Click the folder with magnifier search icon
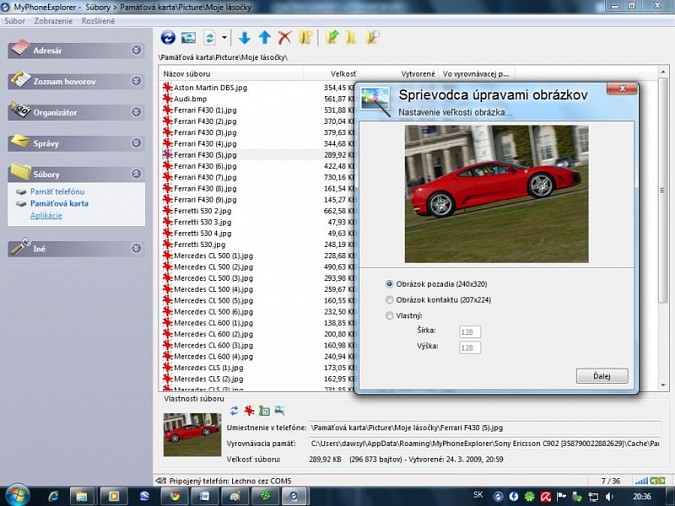The image size is (675, 506). click(372, 37)
